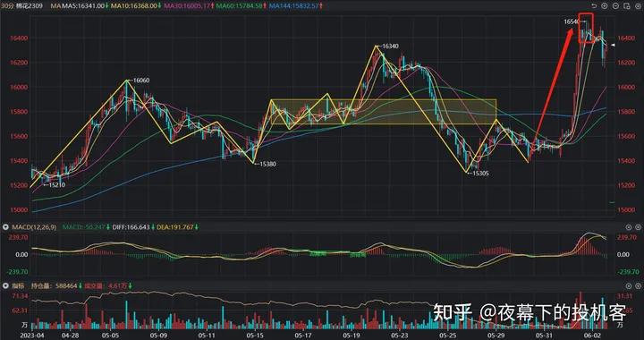
Task: Click the 16060 peak price label
Action: pos(141,80)
